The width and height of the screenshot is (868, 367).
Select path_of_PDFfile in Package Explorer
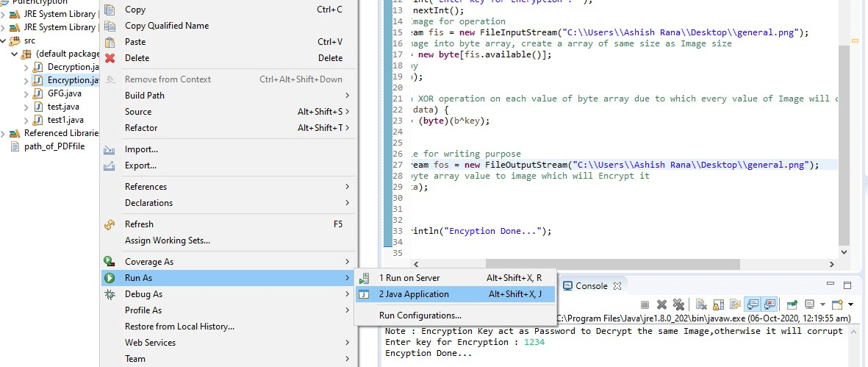48,146
